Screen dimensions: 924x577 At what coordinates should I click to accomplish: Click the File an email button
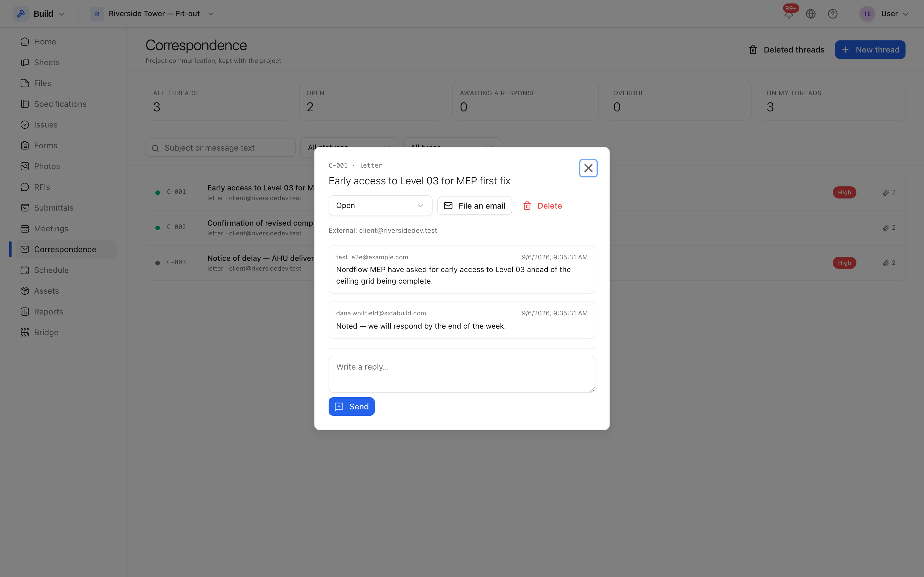(474, 206)
